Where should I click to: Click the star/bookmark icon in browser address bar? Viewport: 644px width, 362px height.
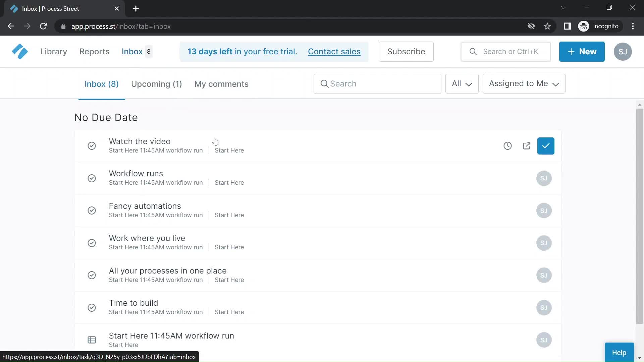(x=548, y=26)
